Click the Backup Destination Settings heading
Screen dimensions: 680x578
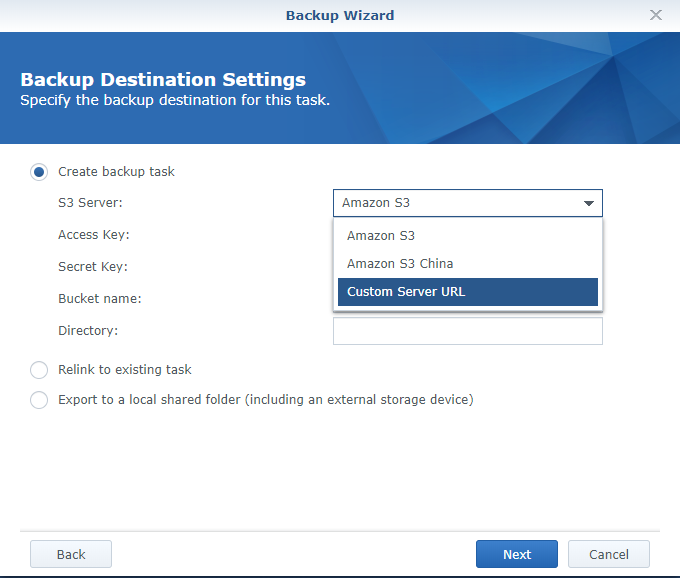163,80
